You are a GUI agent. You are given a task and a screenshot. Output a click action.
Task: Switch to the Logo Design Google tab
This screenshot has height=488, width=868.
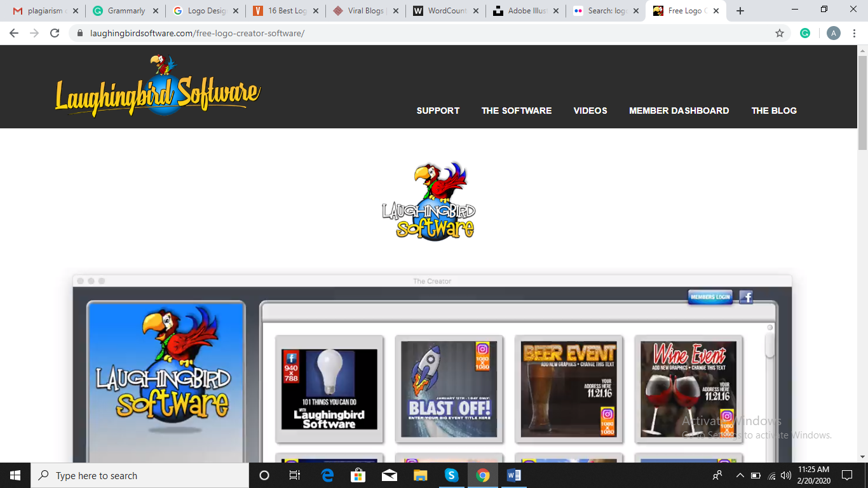205,11
